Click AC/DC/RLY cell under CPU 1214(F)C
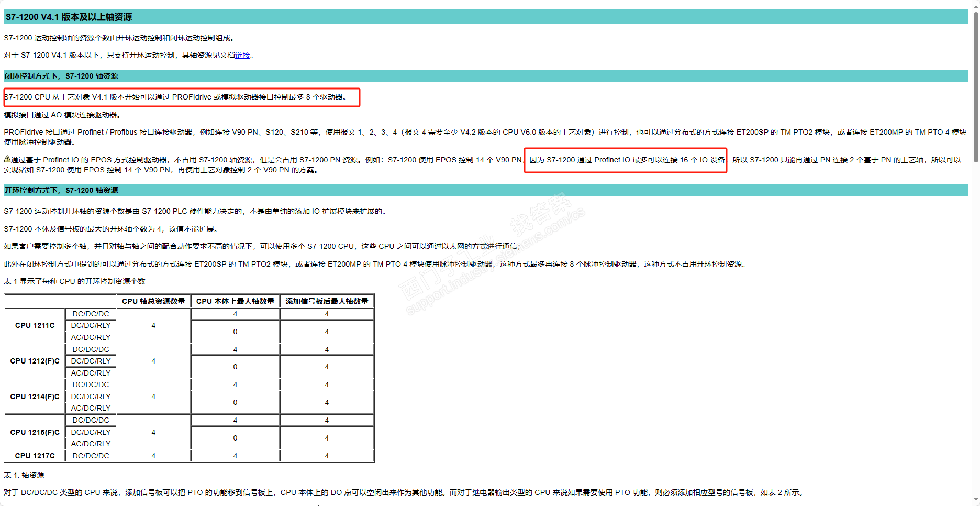Screen dimensions: 980x506 tap(91, 408)
